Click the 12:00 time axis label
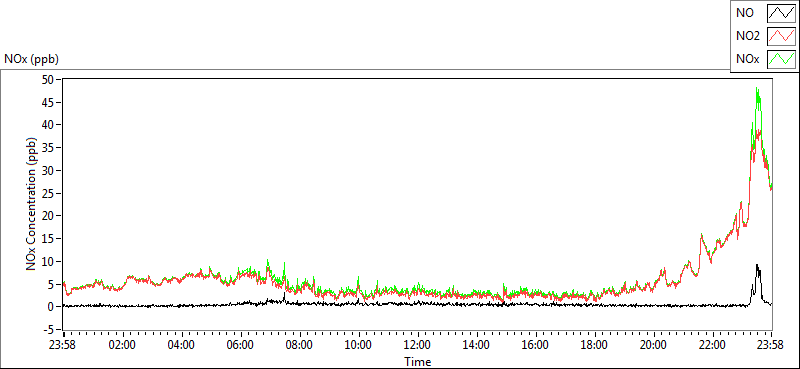Viewport: 800px width, 369px height. point(417,345)
